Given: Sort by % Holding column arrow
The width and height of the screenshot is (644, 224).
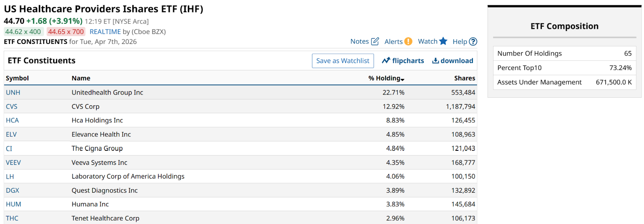Looking at the screenshot, I should pos(402,79).
